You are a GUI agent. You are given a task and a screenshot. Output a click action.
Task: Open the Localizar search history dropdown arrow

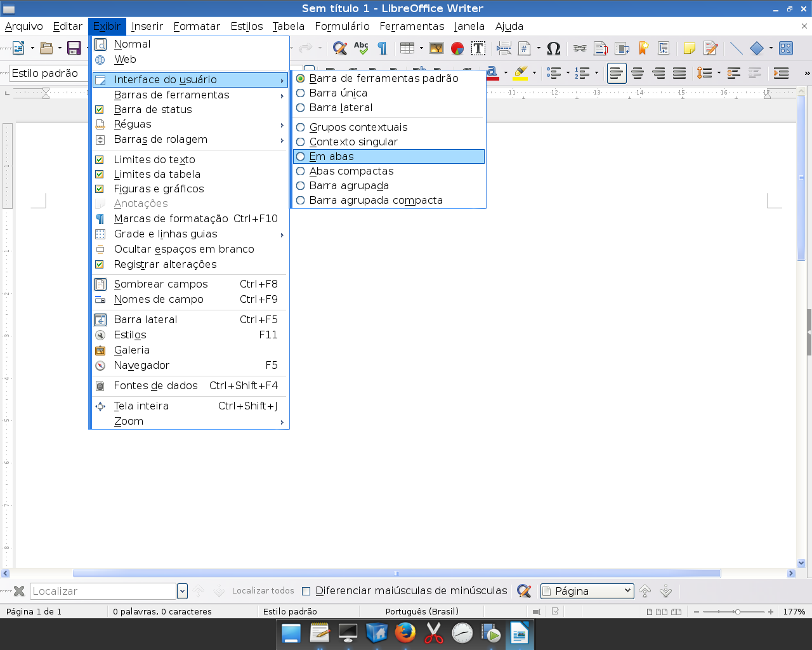pyautogui.click(x=182, y=591)
